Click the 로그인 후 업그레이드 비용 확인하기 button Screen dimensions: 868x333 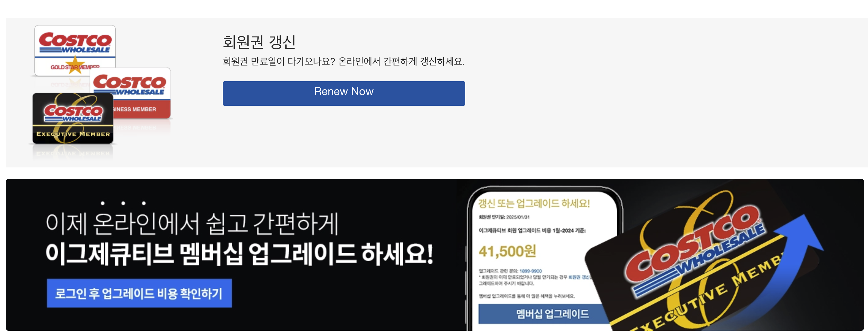click(x=139, y=293)
